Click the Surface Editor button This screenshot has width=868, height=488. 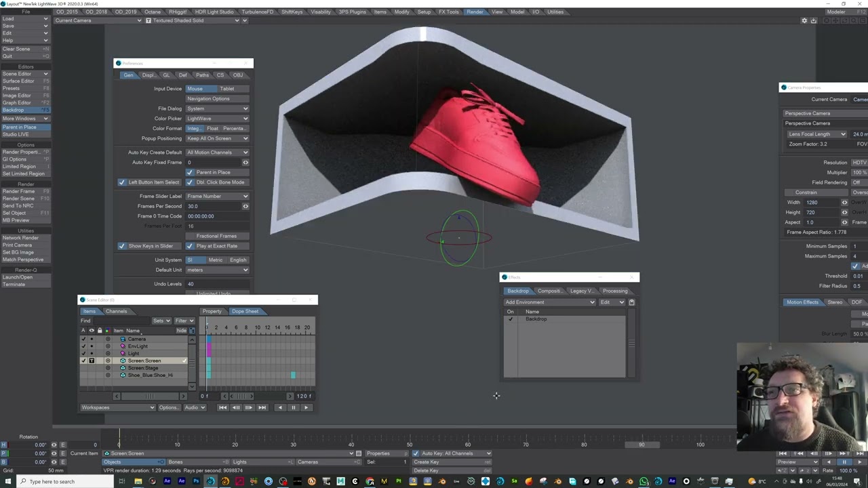point(25,81)
